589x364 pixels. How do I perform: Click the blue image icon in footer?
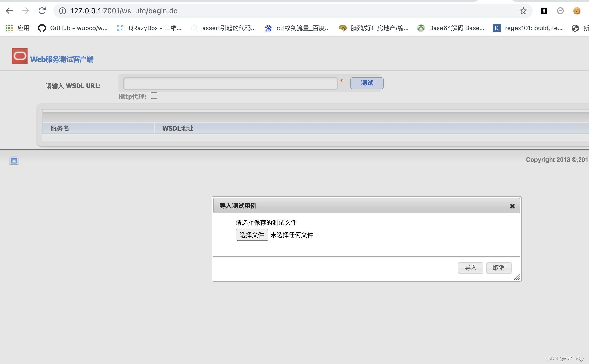14,161
